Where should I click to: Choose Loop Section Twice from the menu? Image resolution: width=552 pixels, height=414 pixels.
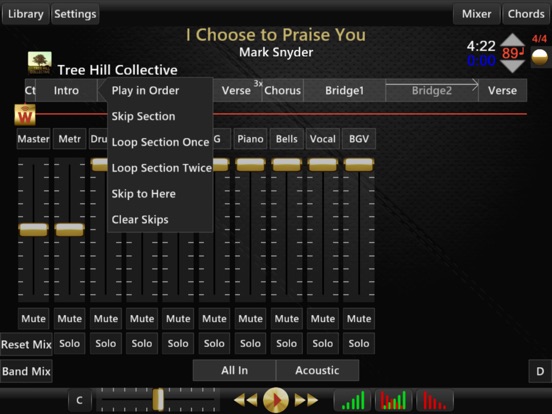[x=162, y=168]
